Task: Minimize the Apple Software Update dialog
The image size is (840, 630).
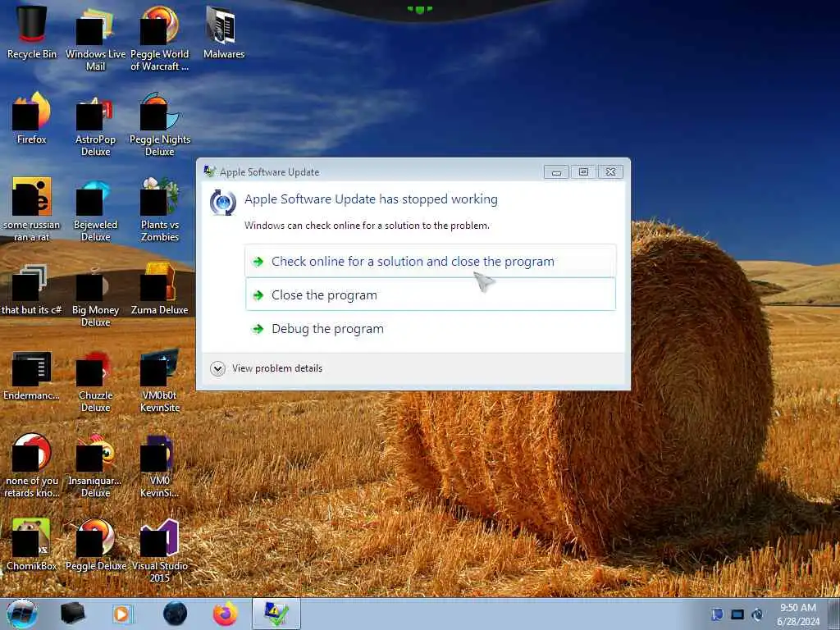Action: tap(557, 172)
